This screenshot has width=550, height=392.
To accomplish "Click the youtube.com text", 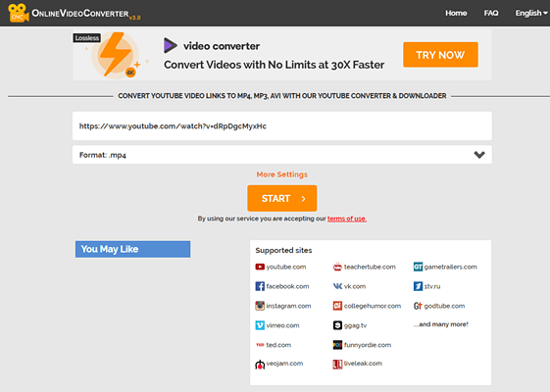I will [x=286, y=267].
